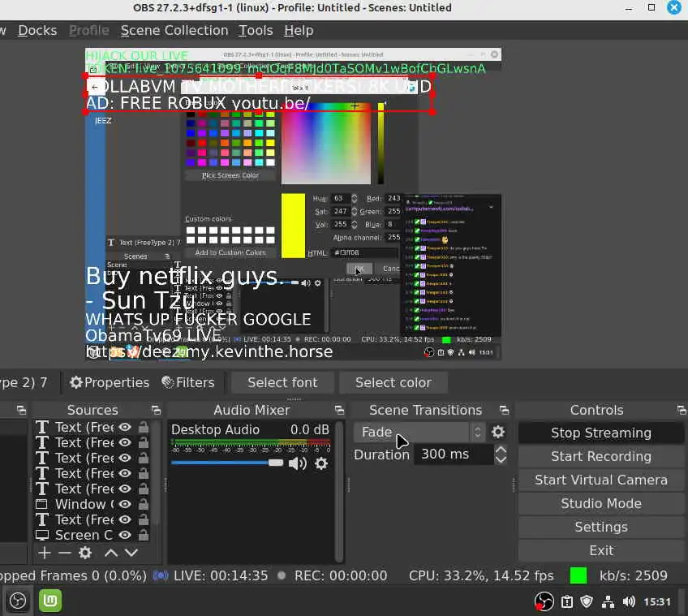Float the Sources dock via its header icon

pos(156,410)
